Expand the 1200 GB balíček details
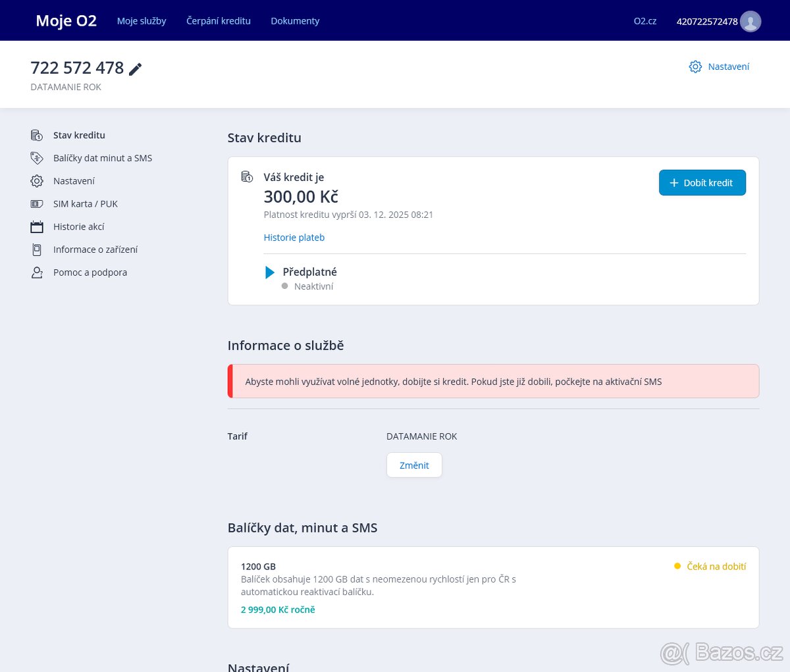790x672 pixels. click(258, 566)
